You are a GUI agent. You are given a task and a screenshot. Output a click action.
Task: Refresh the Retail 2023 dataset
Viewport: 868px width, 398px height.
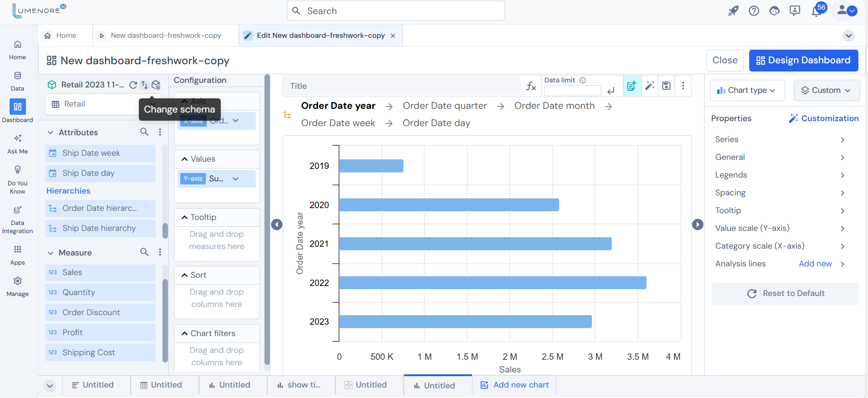pyautogui.click(x=133, y=85)
